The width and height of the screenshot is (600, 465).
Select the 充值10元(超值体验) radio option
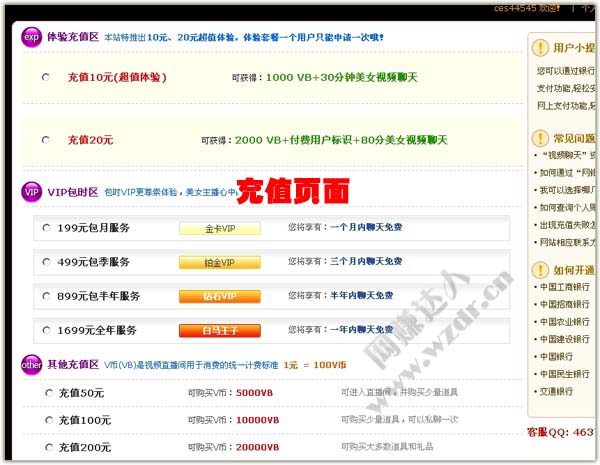(x=46, y=77)
